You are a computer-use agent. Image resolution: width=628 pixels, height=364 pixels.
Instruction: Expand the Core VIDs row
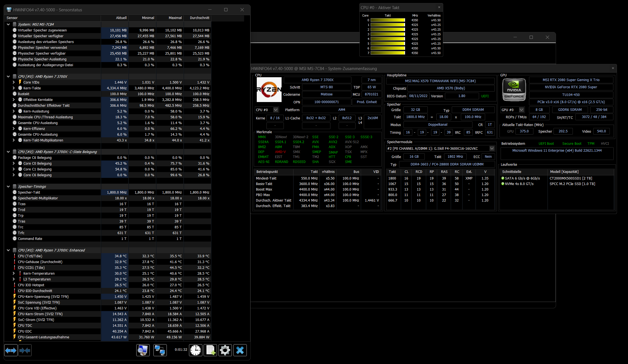14,82
